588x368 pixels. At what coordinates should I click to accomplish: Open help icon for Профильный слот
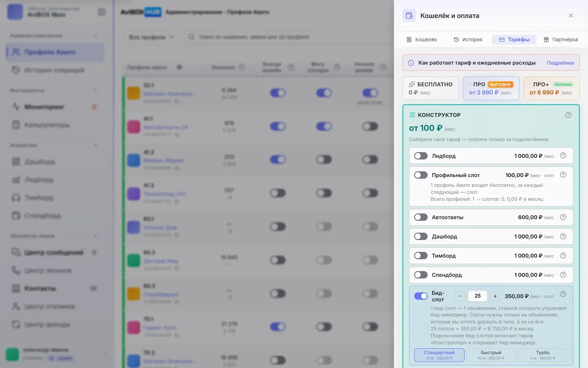click(563, 175)
